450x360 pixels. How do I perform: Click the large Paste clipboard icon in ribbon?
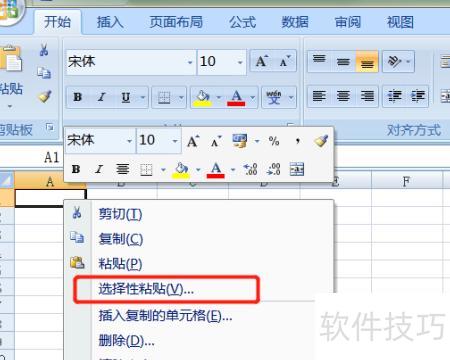(x=11, y=59)
